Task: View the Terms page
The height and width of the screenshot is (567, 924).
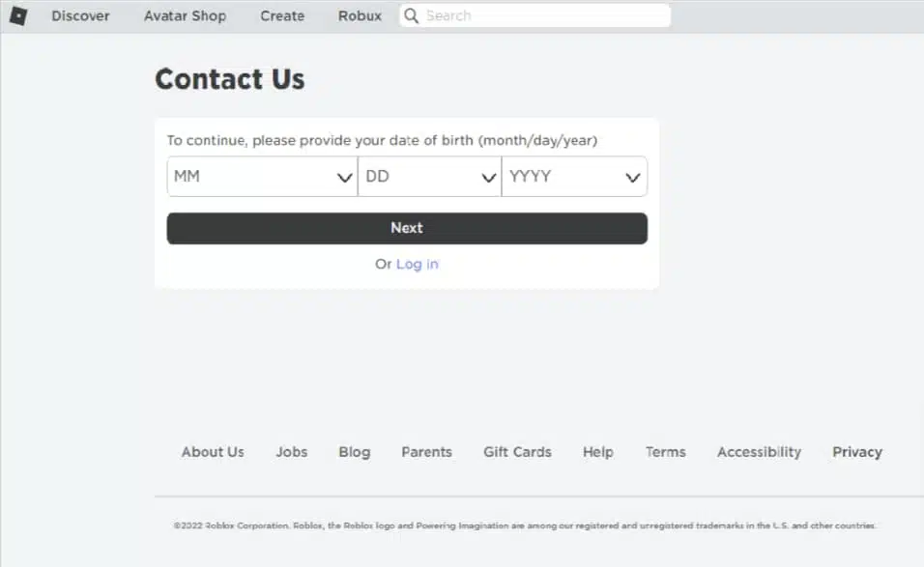Action: (x=665, y=451)
